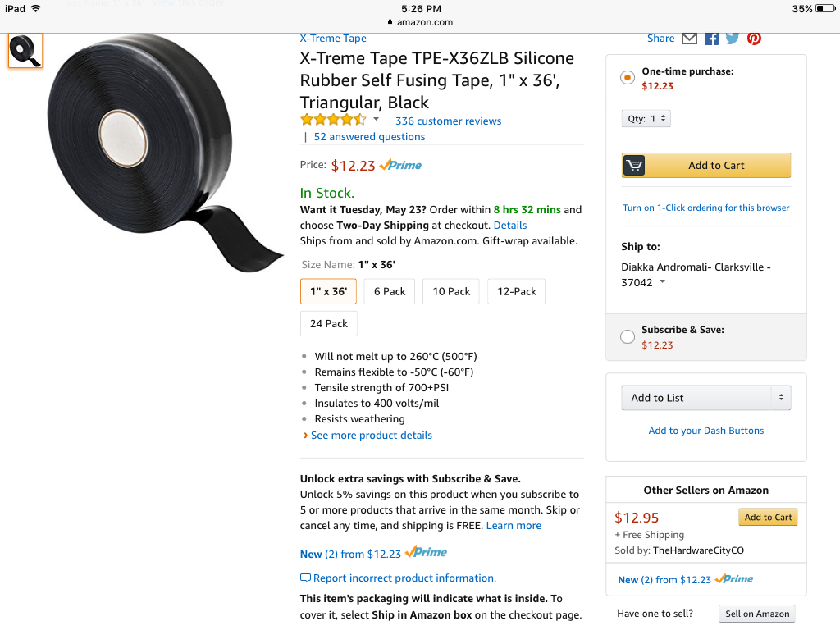Click the cart icon inside Add to Cart
This screenshot has height=630, width=840.
633,164
